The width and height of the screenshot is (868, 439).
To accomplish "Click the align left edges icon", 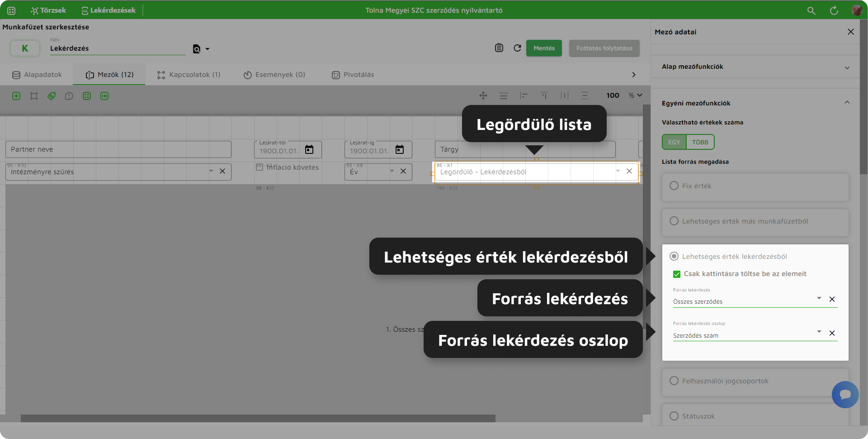I will point(524,95).
